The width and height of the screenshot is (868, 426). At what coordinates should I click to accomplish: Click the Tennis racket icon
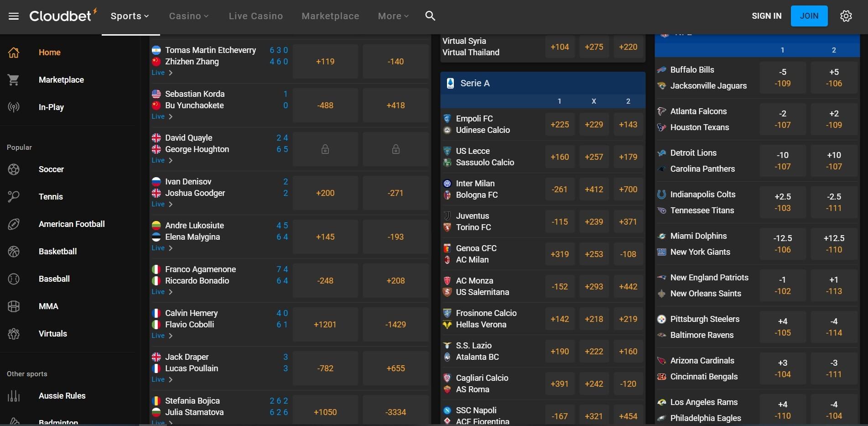pyautogui.click(x=14, y=197)
